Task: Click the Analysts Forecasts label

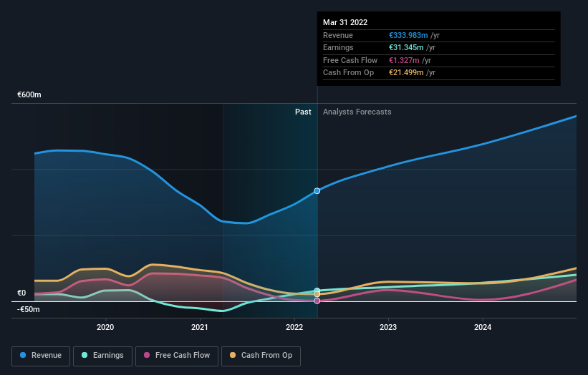Action: (x=357, y=112)
